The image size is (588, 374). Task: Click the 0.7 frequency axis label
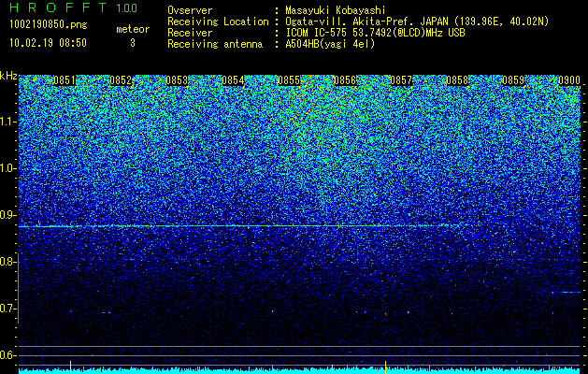tap(7, 309)
